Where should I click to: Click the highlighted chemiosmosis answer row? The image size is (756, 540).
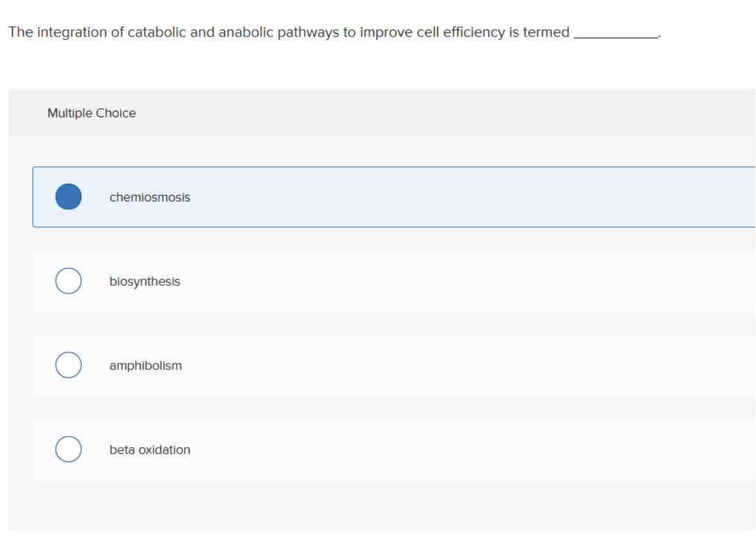tap(372, 197)
